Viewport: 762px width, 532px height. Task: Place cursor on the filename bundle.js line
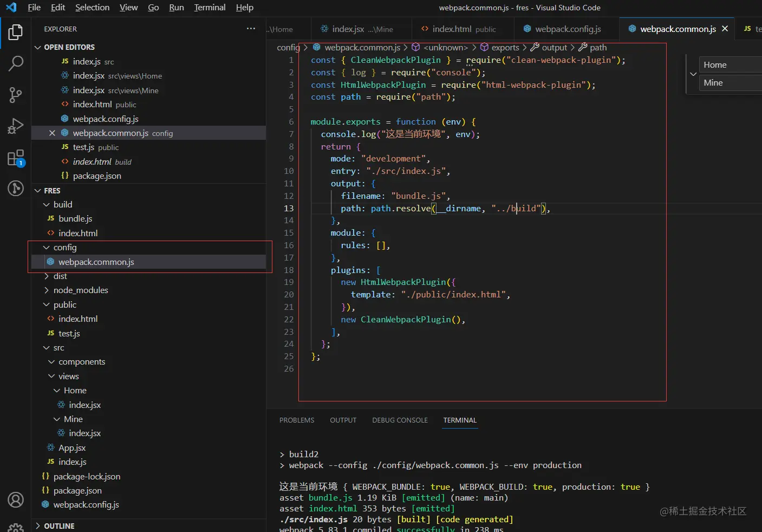tap(395, 196)
